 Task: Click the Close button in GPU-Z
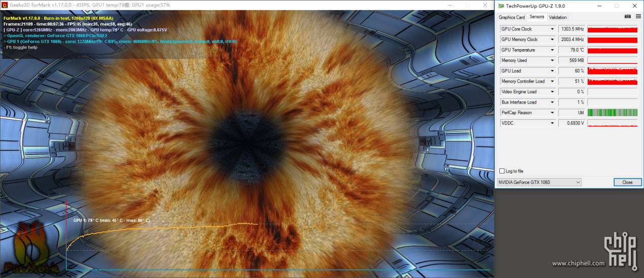(627, 182)
